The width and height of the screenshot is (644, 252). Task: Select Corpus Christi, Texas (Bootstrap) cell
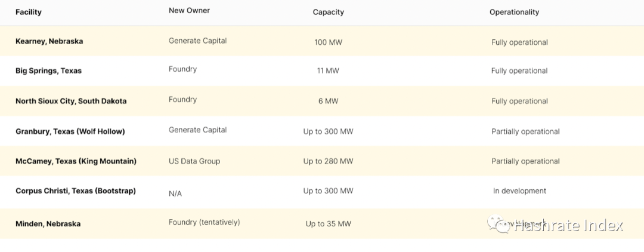[x=76, y=191]
